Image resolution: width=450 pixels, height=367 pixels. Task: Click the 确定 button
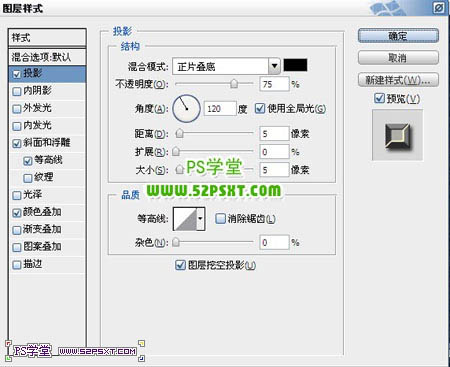coord(398,36)
